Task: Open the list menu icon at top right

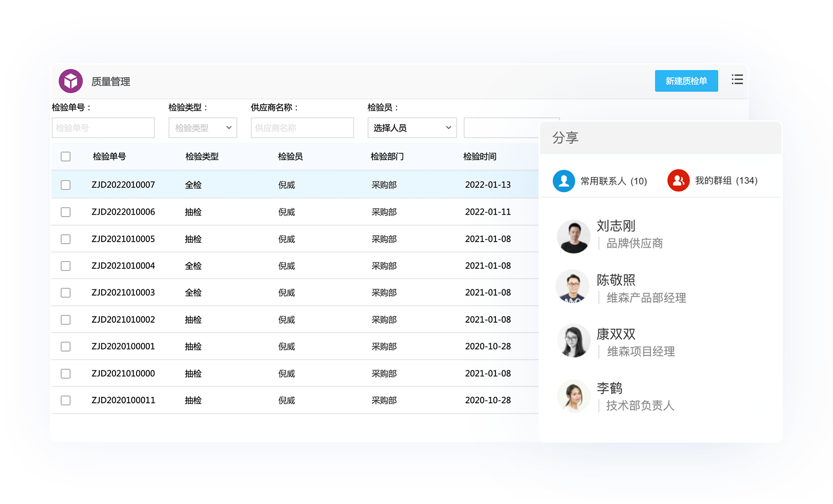Action: pos(737,80)
